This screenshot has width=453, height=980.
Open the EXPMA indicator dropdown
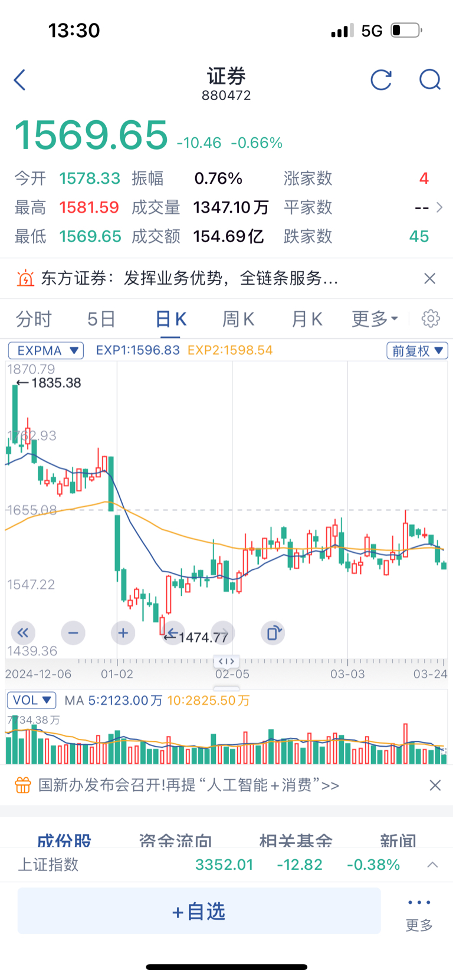point(46,351)
